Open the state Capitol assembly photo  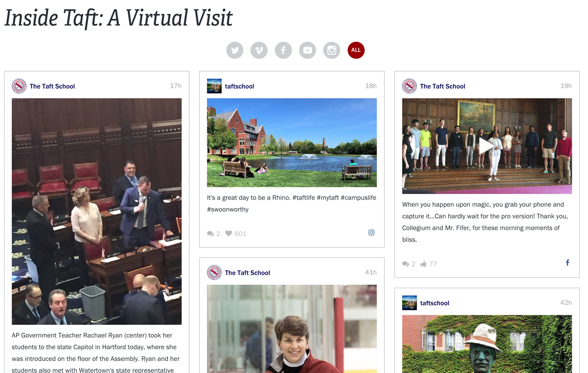click(96, 211)
